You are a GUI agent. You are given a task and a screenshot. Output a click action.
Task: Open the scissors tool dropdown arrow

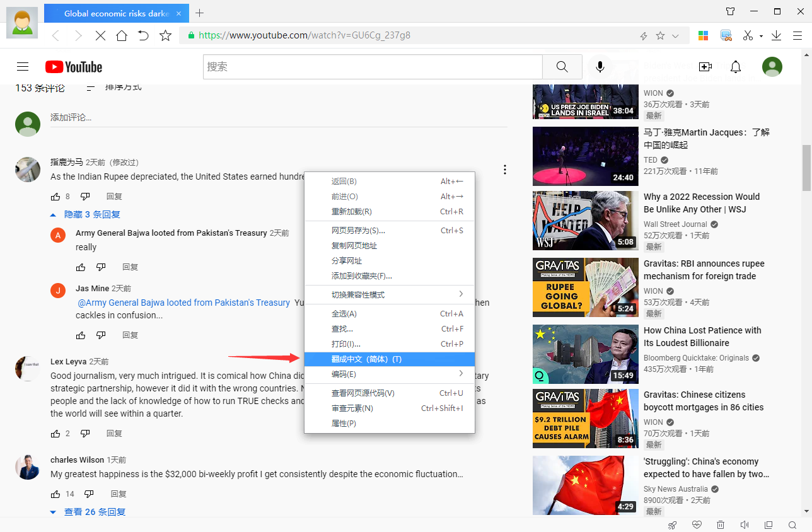tap(761, 37)
